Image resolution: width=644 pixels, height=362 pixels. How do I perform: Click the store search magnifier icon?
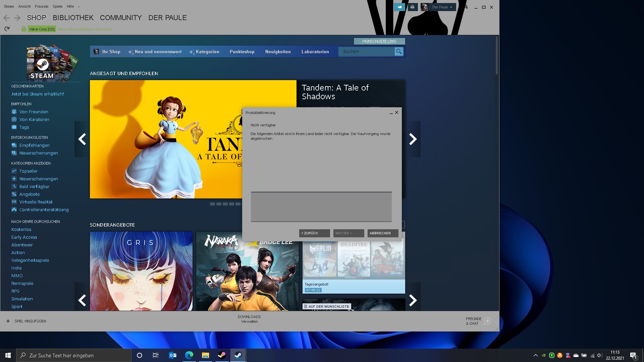pos(399,52)
